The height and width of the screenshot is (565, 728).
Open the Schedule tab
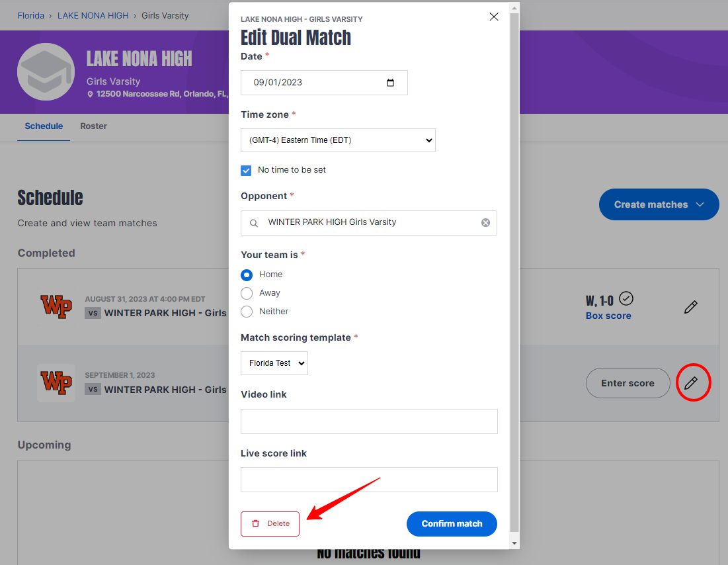(44, 126)
